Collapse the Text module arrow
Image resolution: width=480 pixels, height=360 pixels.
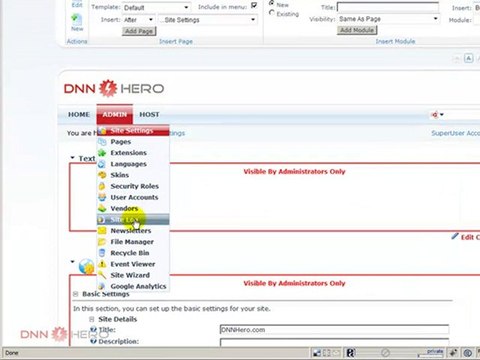coord(72,158)
